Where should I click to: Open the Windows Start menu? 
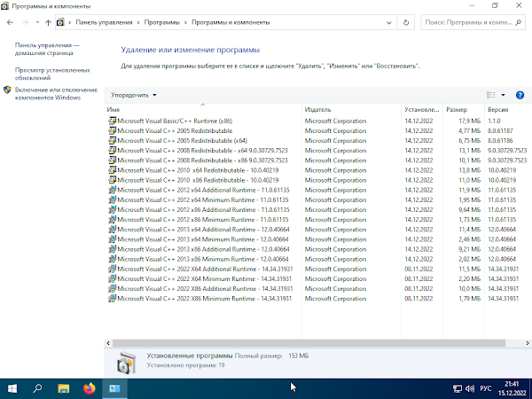(12, 388)
